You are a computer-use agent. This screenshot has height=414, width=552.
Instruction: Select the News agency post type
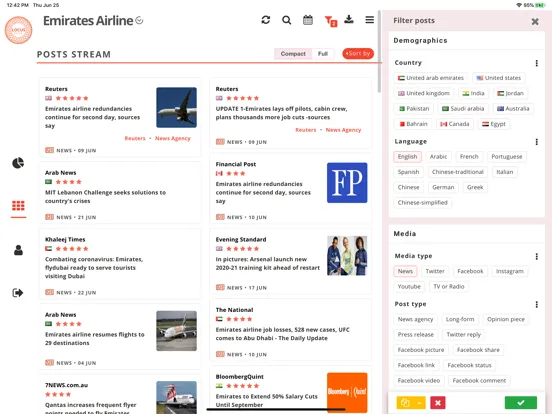coord(415,319)
